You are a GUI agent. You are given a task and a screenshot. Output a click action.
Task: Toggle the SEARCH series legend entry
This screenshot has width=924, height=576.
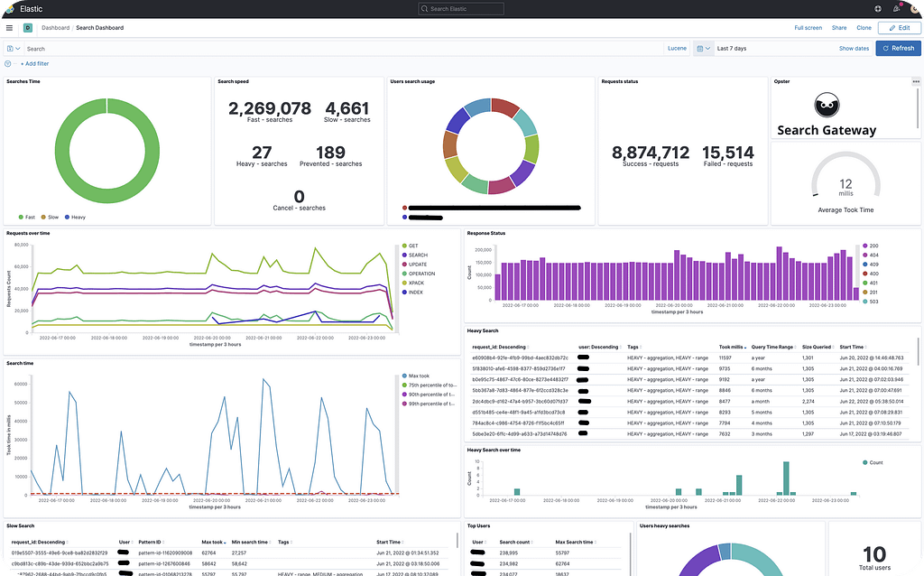click(415, 255)
